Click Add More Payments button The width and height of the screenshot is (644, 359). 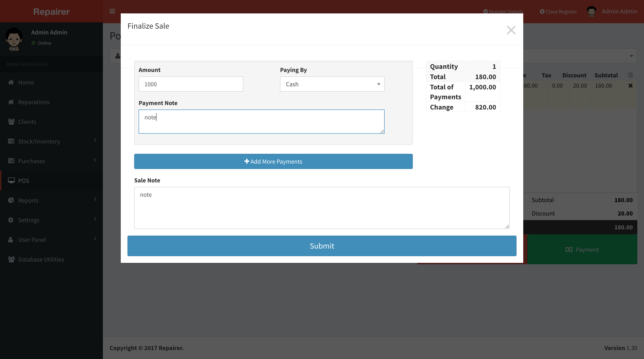tap(273, 161)
